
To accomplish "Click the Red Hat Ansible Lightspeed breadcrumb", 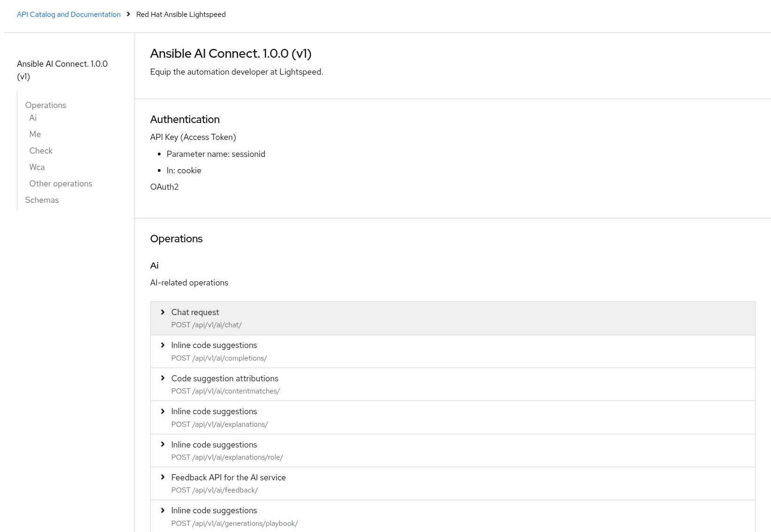I will [181, 15].
